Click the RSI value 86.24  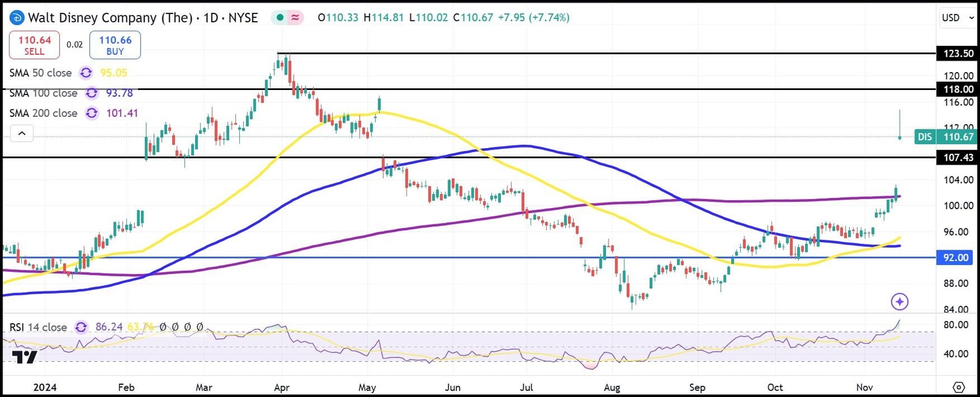click(108, 327)
